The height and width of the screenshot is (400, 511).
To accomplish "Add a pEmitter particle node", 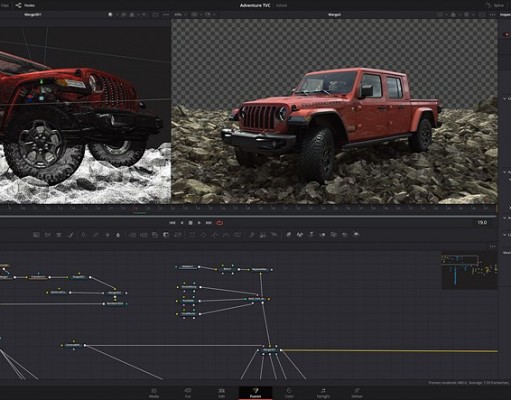I will click(x=252, y=235).
